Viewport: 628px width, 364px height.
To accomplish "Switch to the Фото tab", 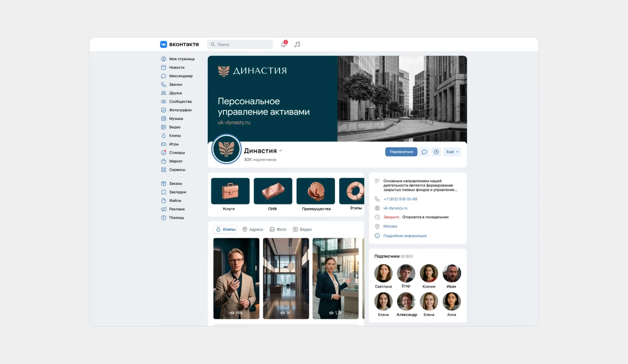I will click(x=278, y=230).
